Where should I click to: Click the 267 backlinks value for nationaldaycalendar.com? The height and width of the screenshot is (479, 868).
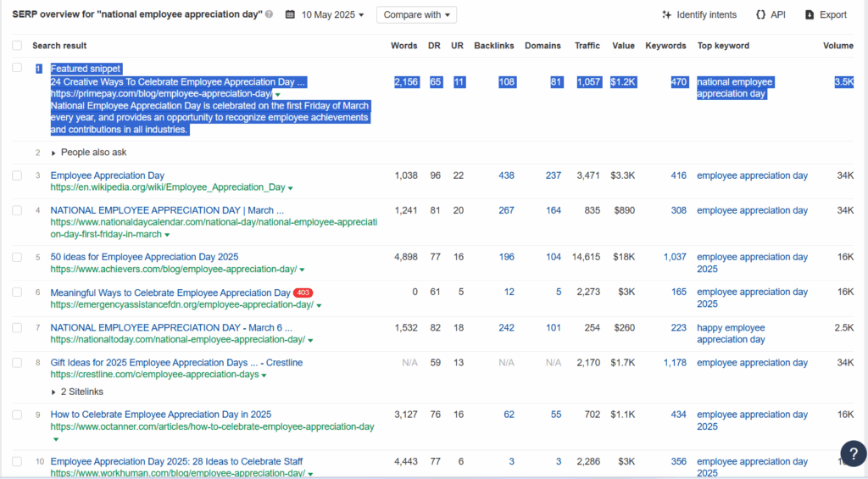(507, 210)
